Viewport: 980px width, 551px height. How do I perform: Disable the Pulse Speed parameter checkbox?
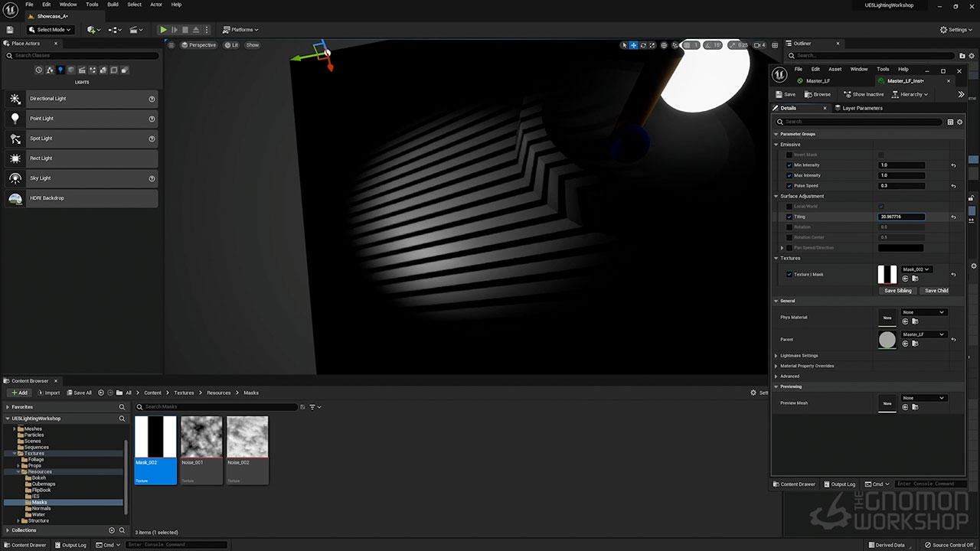(x=789, y=186)
